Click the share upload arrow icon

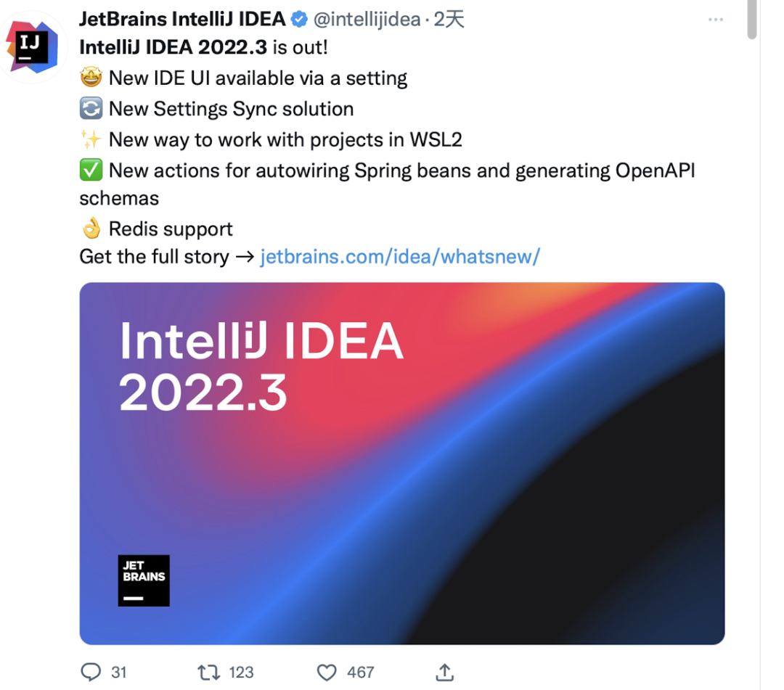(x=444, y=672)
